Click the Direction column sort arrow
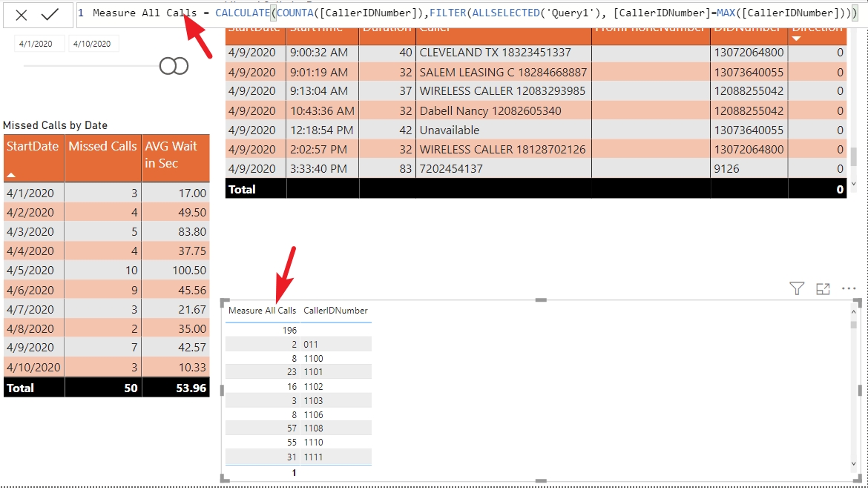Viewport: 868px width, 490px height. pyautogui.click(x=797, y=39)
